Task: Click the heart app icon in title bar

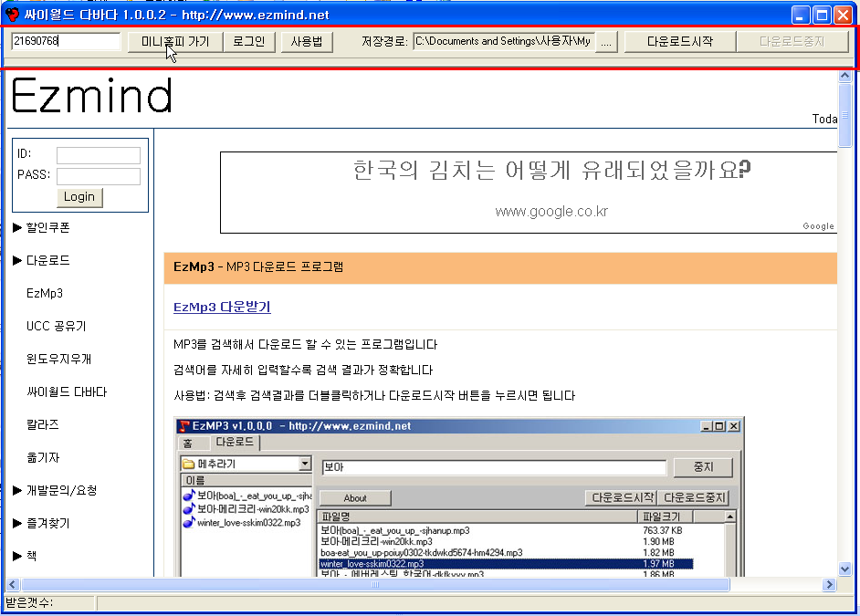Action: click(x=13, y=15)
